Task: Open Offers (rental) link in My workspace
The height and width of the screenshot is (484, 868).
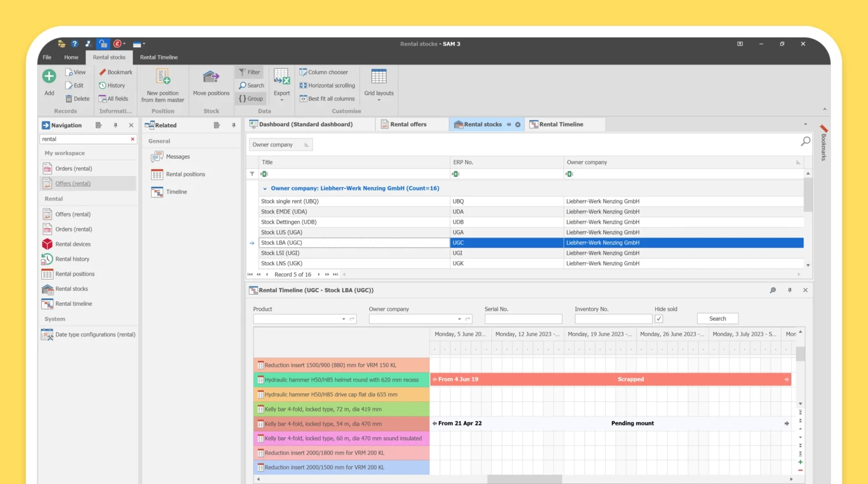Action: coord(73,184)
